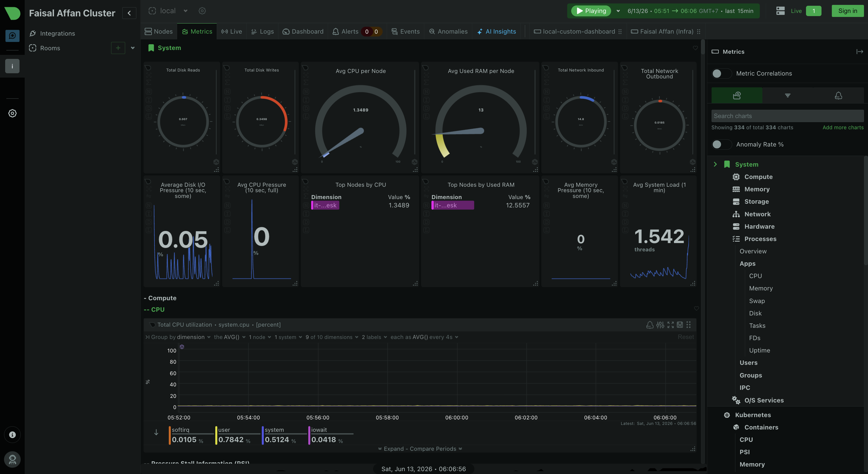
Task: Open the '9 of 10 dimensions' dropdown
Action: pyautogui.click(x=332, y=337)
